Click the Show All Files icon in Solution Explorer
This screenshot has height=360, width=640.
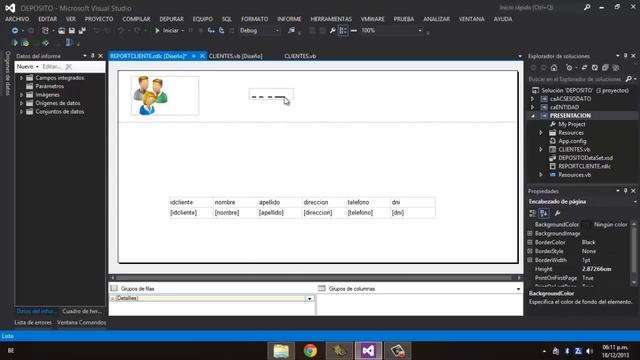coord(616,68)
